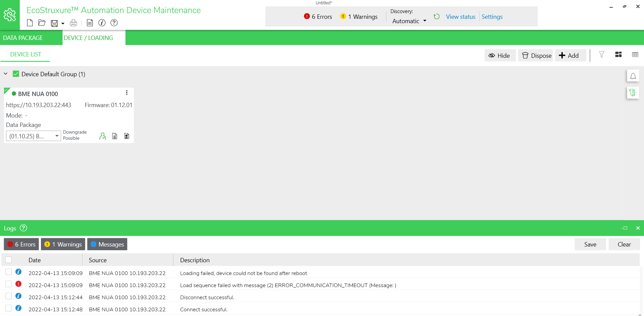Open the BME NUA 0100 more options menu
This screenshot has height=316, width=644.
coord(127,93)
